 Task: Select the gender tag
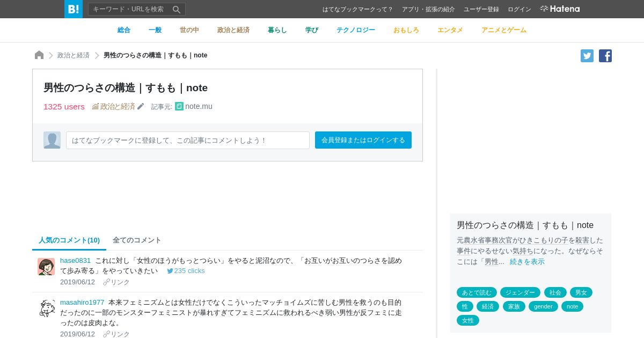click(x=543, y=306)
